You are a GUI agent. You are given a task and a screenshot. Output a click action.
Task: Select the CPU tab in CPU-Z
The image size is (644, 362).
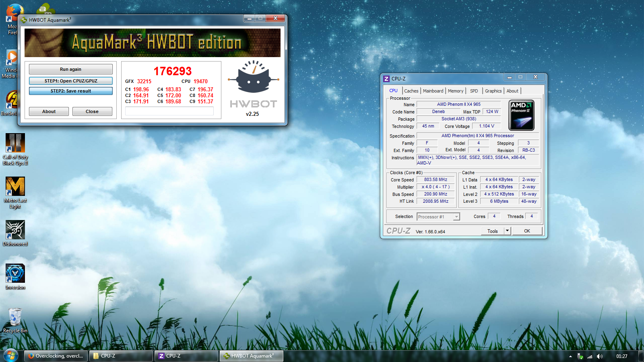pos(394,90)
